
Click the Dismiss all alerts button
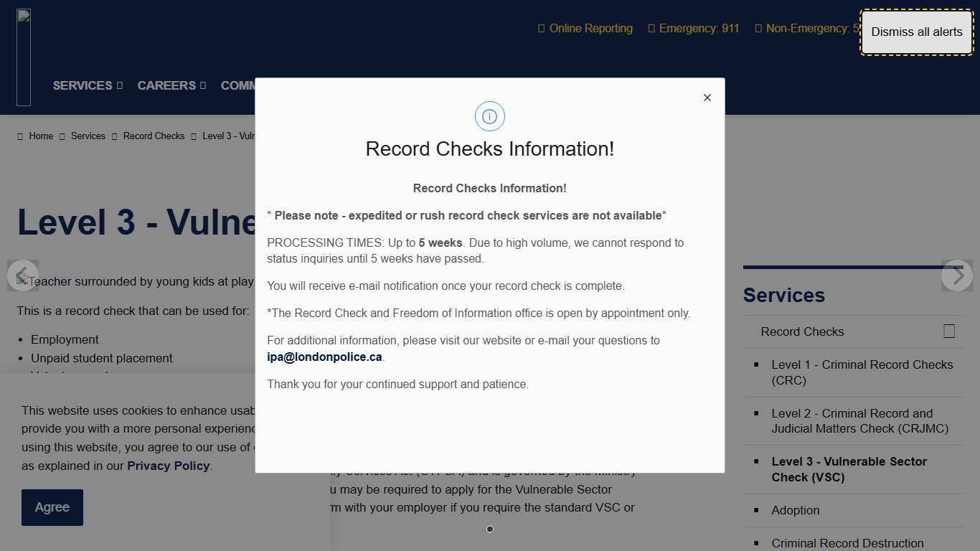coord(916,32)
